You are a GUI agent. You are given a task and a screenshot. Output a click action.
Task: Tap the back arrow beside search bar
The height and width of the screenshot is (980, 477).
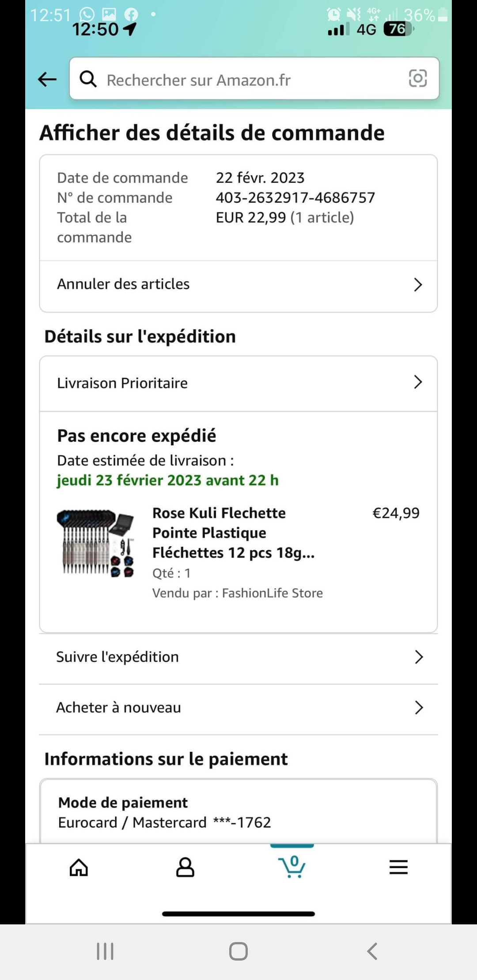coord(47,79)
